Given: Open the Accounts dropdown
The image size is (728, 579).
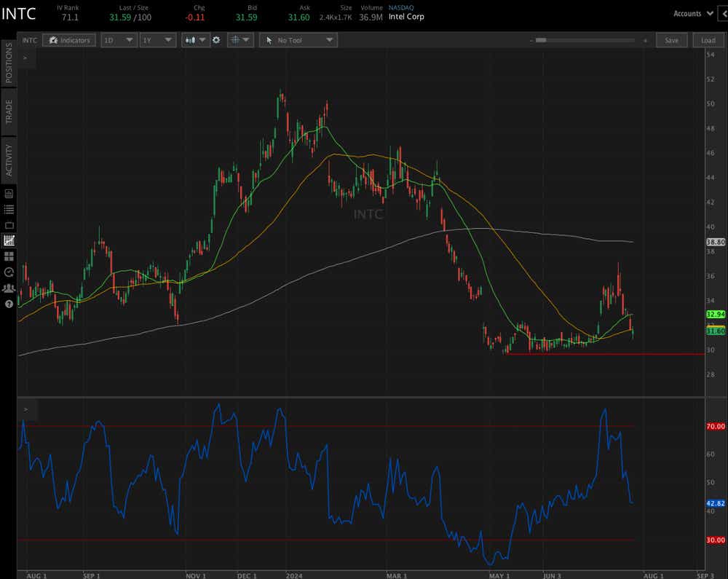Looking at the screenshot, I should point(692,13).
